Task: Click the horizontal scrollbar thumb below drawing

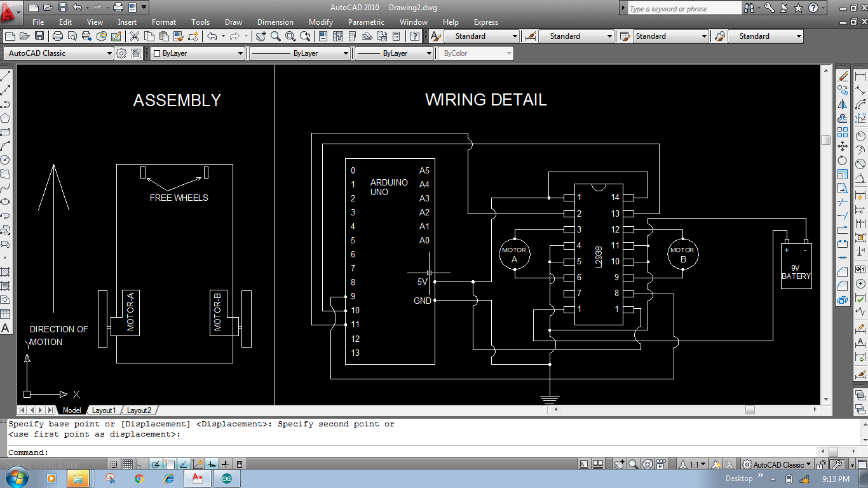Action: [x=750, y=410]
